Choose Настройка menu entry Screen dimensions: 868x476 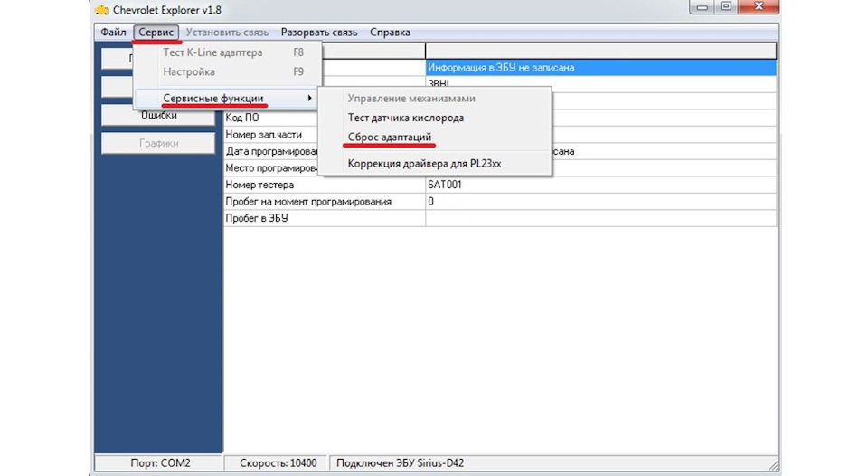(x=228, y=72)
